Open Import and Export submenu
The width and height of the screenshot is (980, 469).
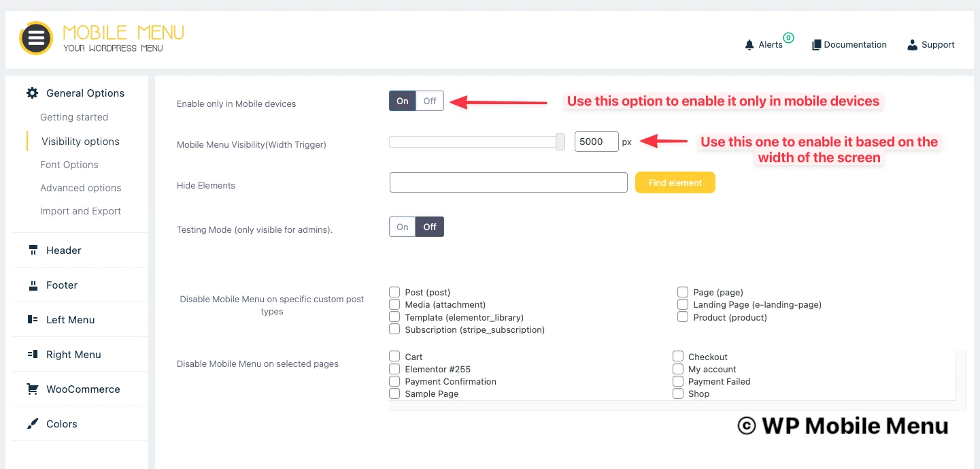pyautogui.click(x=80, y=211)
